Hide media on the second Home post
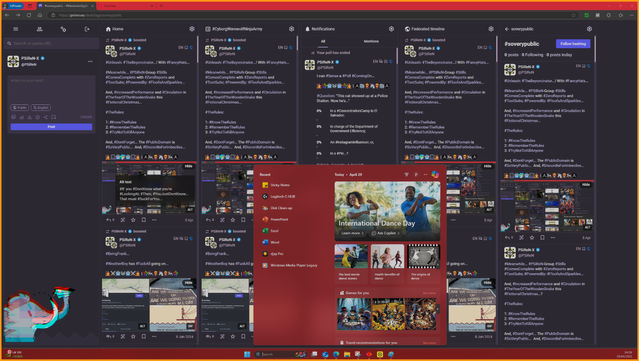This screenshot has width=639, height=361. coord(188,282)
